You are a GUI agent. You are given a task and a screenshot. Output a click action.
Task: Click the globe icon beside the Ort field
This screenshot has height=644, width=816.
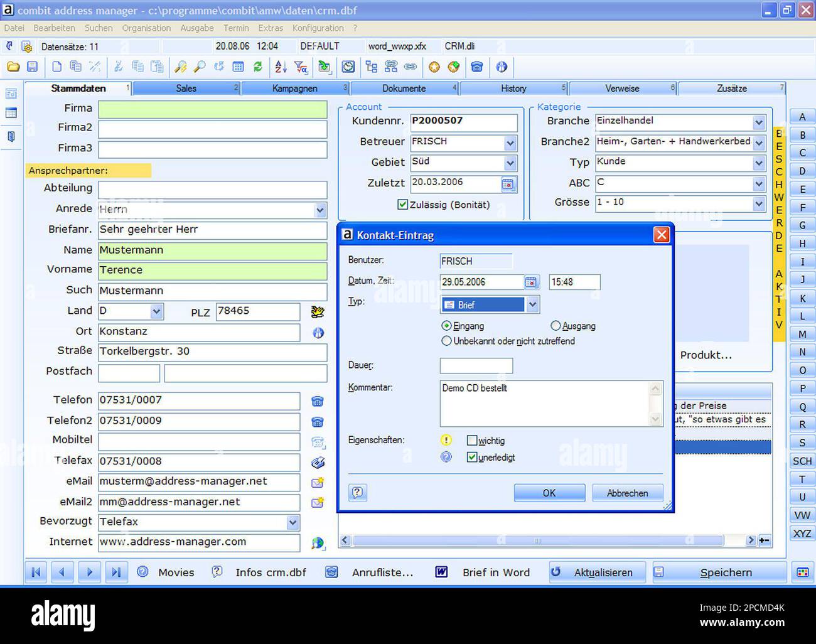coord(318,333)
